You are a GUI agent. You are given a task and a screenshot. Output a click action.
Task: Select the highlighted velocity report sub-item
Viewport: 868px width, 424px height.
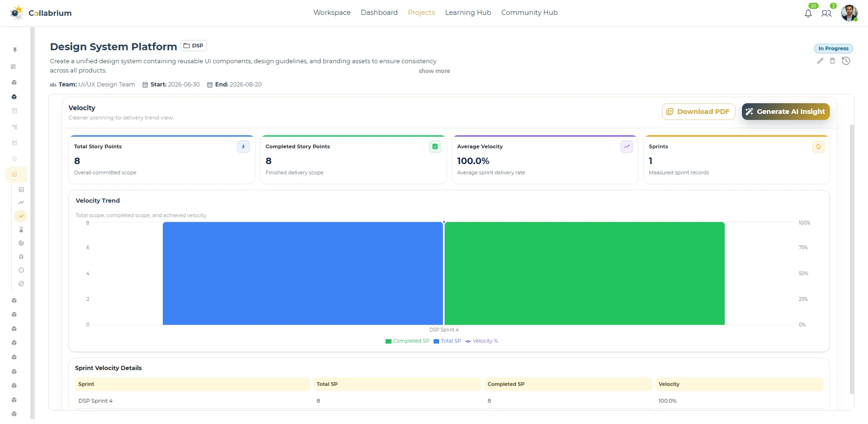click(21, 216)
